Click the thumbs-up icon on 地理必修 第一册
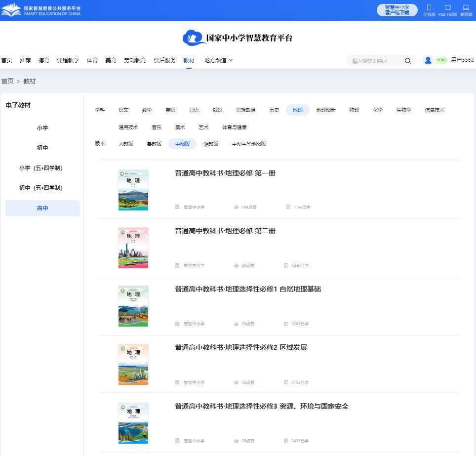The height and width of the screenshot is (456, 476). coord(236,207)
